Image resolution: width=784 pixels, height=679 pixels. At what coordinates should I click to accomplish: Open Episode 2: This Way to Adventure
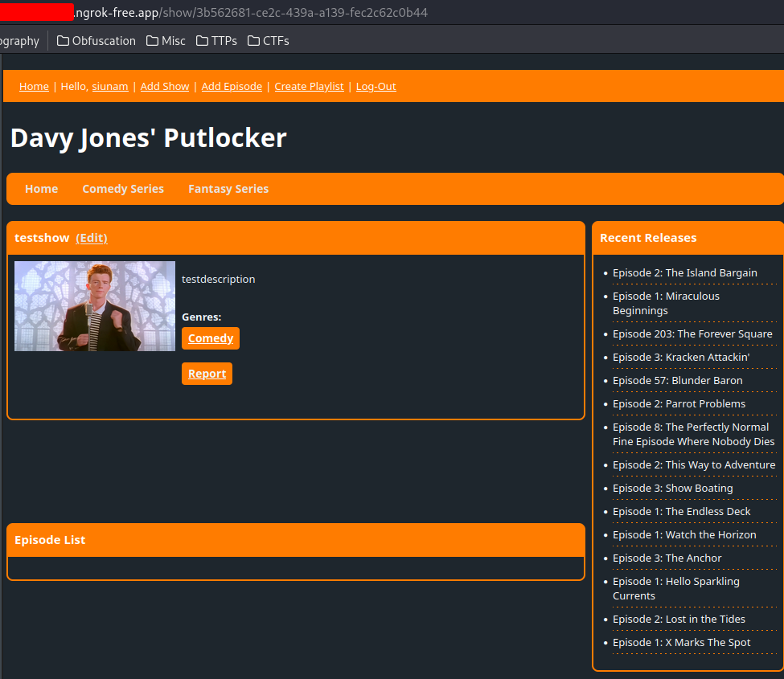click(x=694, y=464)
